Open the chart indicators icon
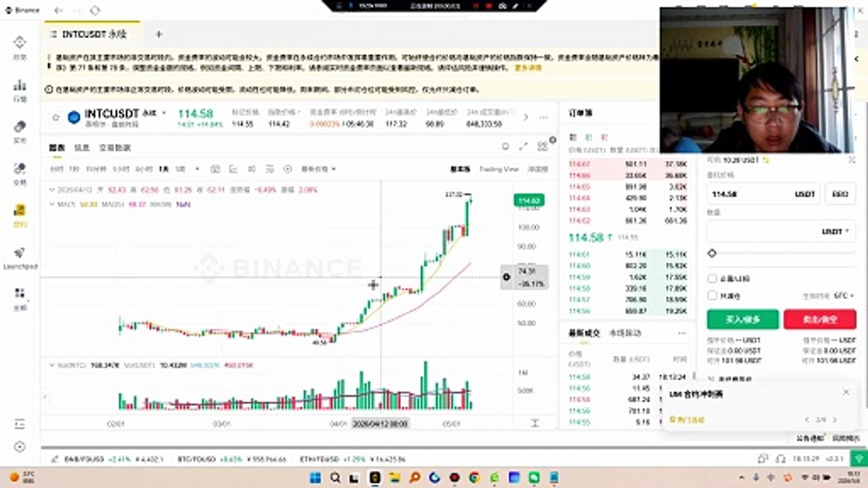 point(233,169)
